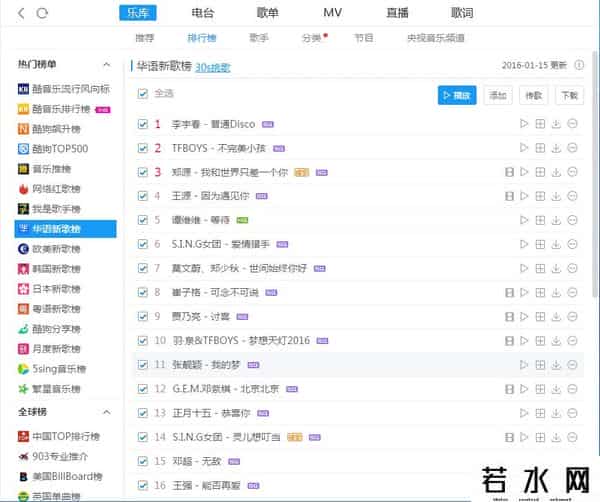The width and height of the screenshot is (600, 502).
Task: Remove 正月十五 恭喜你 from list
Action: click(572, 413)
